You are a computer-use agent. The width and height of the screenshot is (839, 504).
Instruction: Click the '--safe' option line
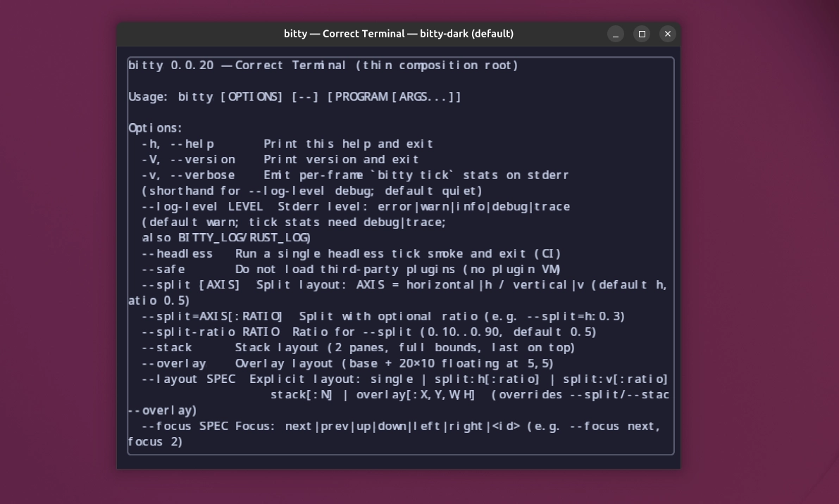coord(352,270)
